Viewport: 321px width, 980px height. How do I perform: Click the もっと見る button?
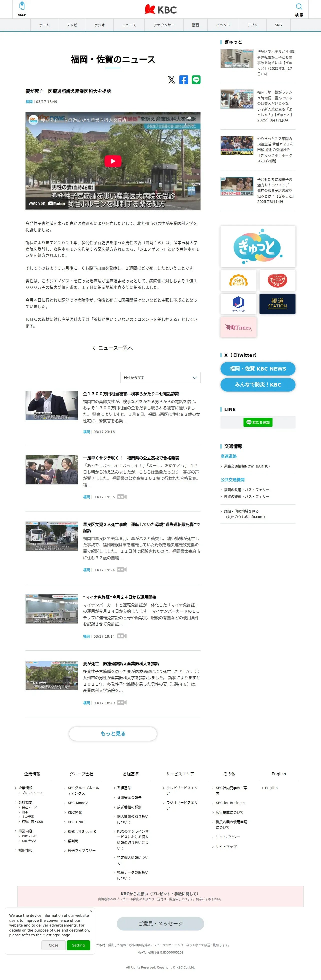113,733
